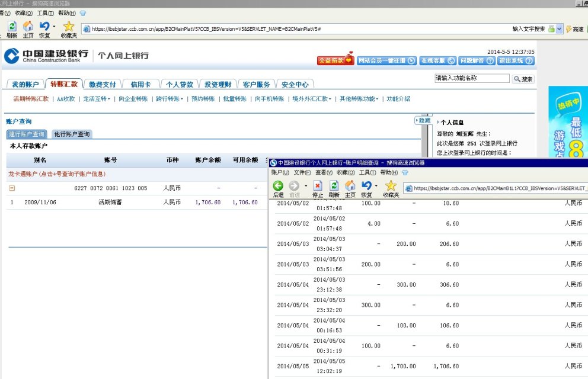The height and width of the screenshot is (379, 588).
Task: Open 工具 menu in main browser menubar
Action: coord(45,13)
